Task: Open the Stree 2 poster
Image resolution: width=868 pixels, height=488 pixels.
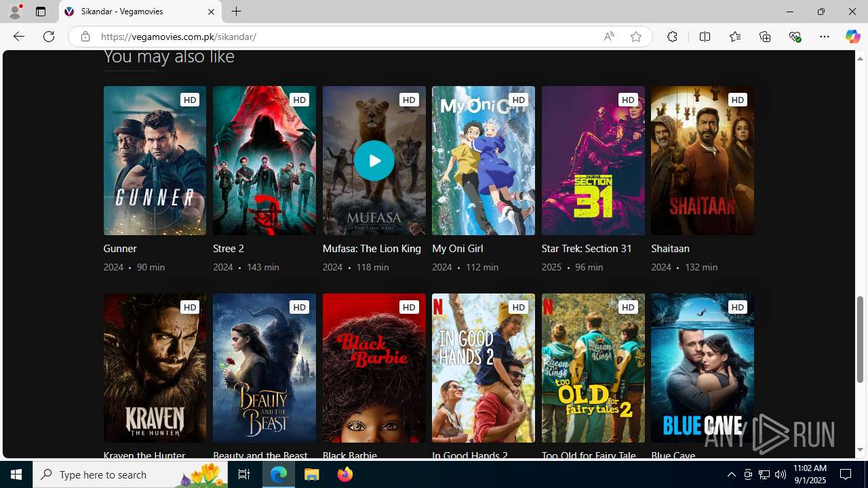Action: (x=264, y=161)
